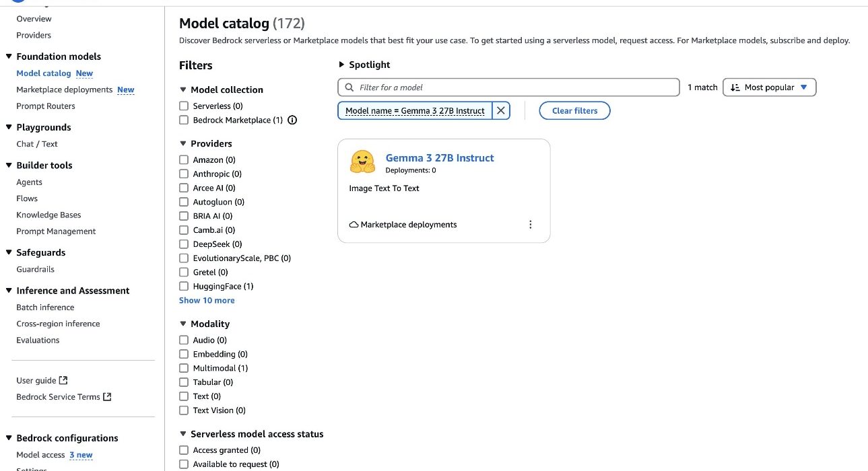Go to Overview in sidebar
The width and height of the screenshot is (868, 471).
coord(34,19)
